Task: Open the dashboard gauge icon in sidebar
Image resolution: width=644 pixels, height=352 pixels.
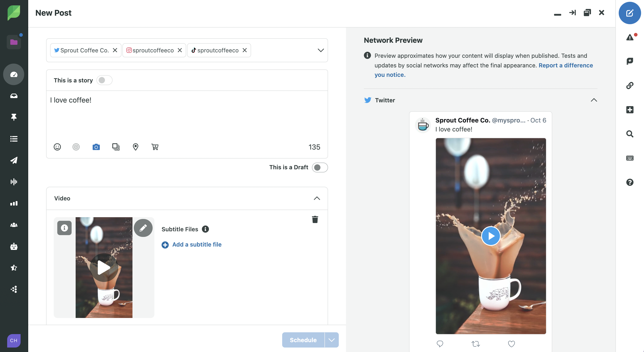Action: [14, 74]
